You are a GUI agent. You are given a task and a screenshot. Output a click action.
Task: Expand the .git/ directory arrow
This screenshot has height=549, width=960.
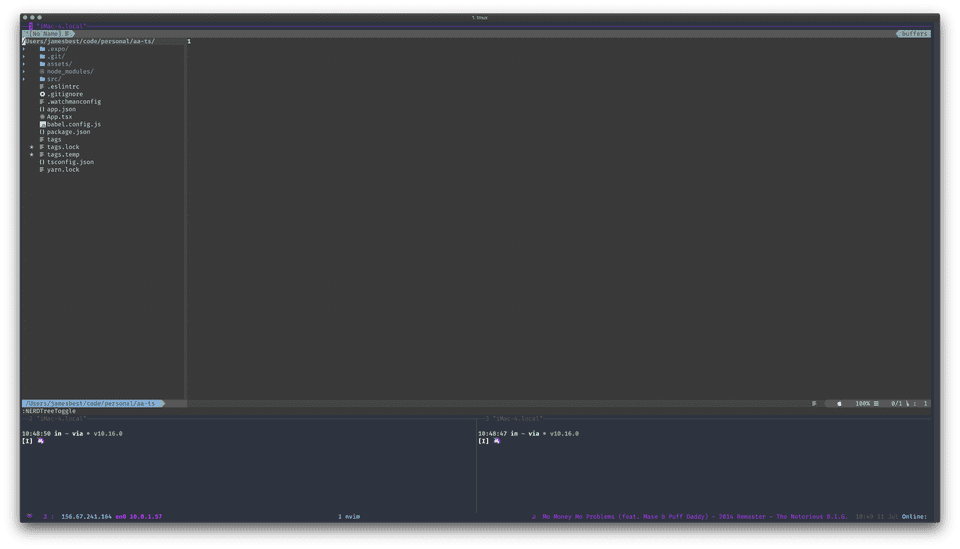[24, 56]
